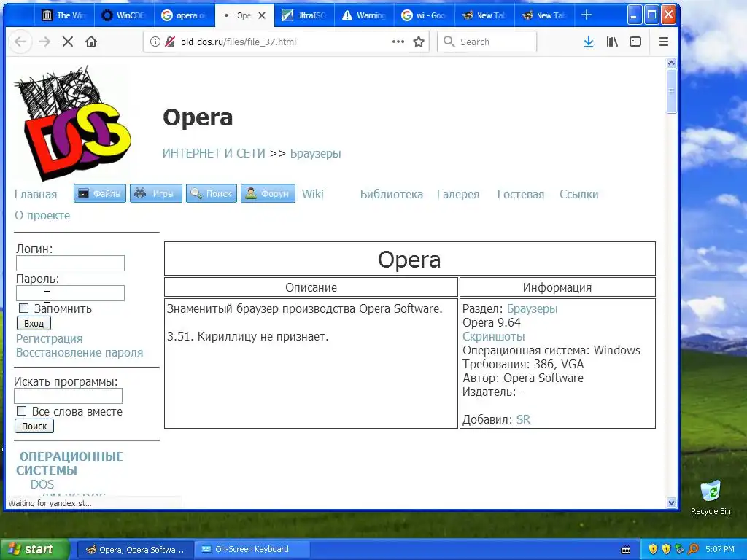The image size is (747, 560).
Task: Toggle the sidebar view icon
Action: coord(635,42)
